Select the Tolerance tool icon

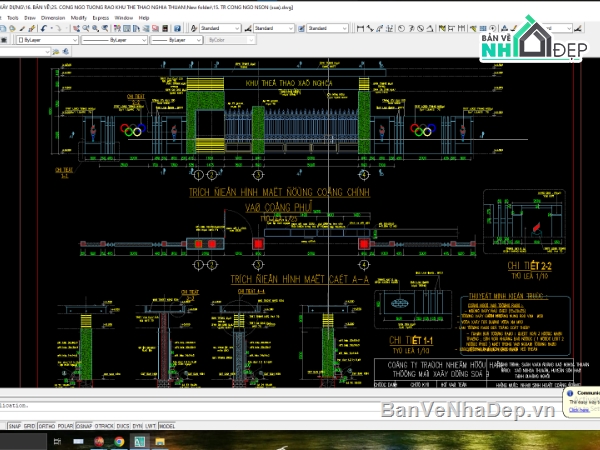point(483,28)
